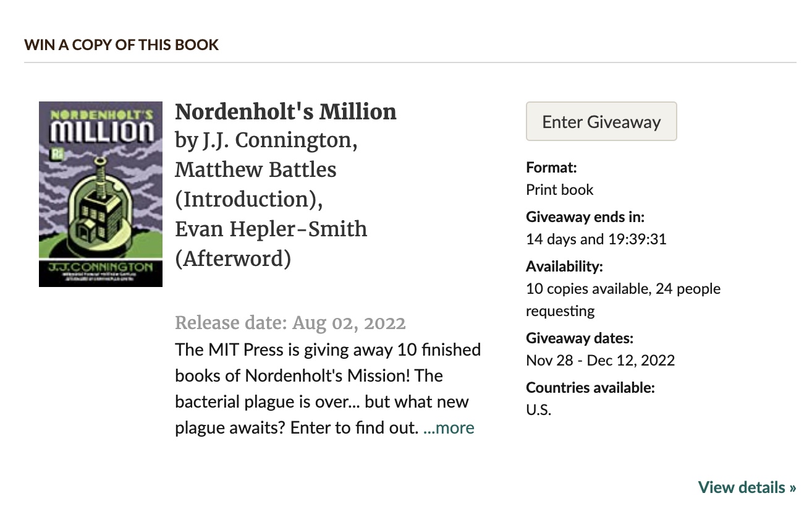Open the Nordenholt's Million book cover thumbnail
This screenshot has height=527, width=812.
pyautogui.click(x=101, y=194)
